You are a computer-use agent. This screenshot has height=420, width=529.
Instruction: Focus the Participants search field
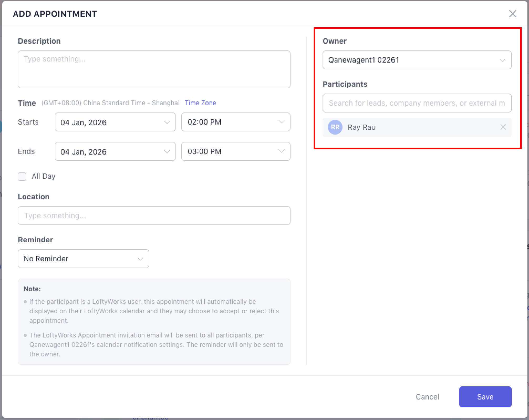click(417, 103)
